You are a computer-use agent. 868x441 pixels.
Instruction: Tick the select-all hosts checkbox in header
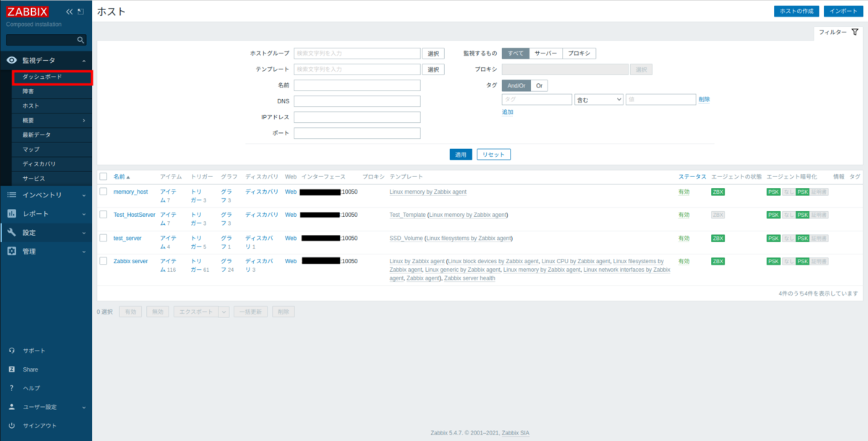pos(103,176)
